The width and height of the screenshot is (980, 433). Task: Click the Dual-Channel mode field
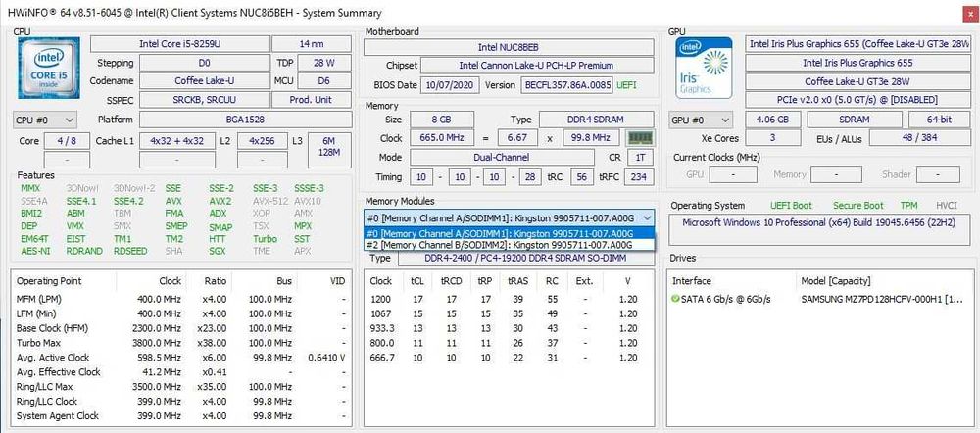coord(502,158)
